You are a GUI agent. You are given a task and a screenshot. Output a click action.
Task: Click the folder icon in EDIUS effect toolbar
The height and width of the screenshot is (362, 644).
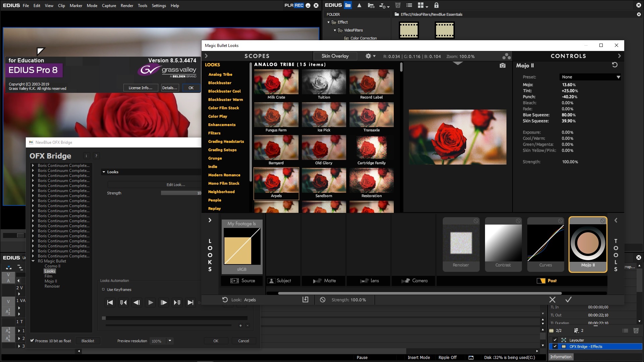(348, 5)
